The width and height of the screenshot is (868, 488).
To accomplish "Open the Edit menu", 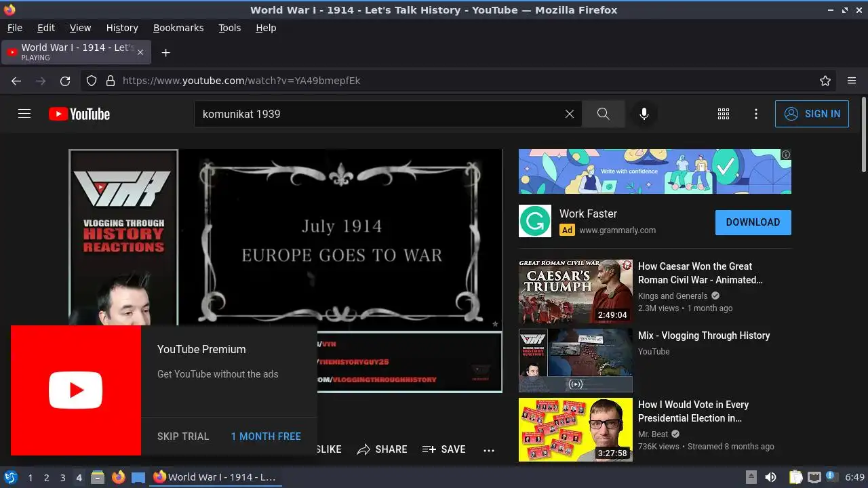I will [46, 28].
